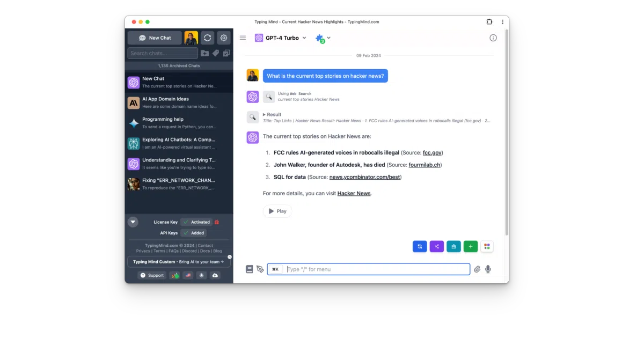Open the GPT-4 Turbo model dropdown
644x338 pixels.
[281, 38]
